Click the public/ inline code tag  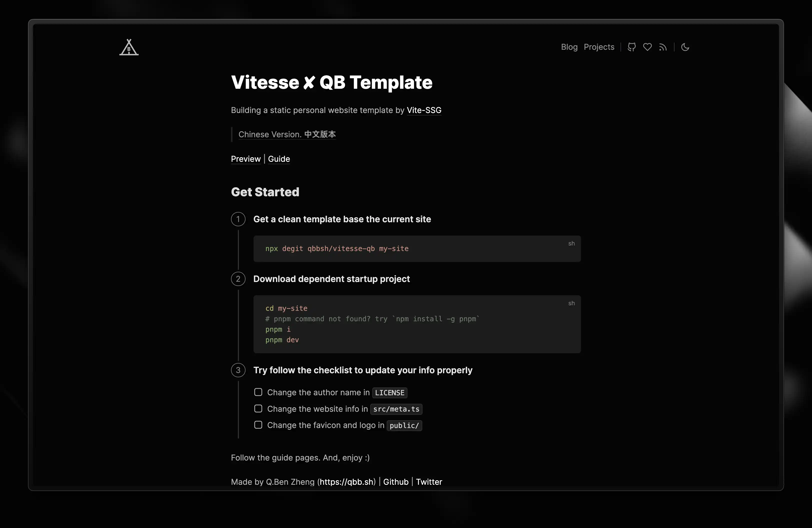pyautogui.click(x=404, y=425)
